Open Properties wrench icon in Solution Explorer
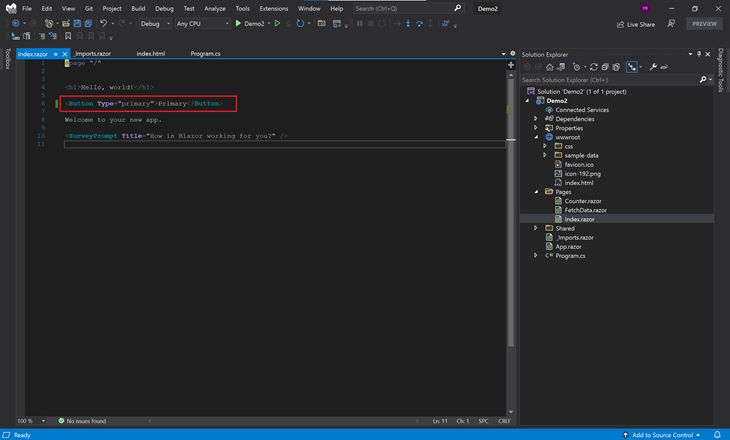 coord(653,67)
